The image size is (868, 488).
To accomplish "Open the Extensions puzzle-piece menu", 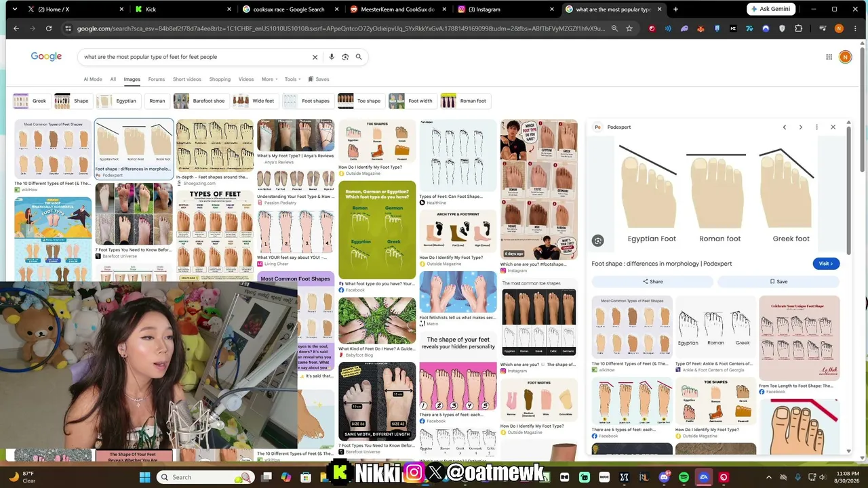I will click(x=798, y=28).
